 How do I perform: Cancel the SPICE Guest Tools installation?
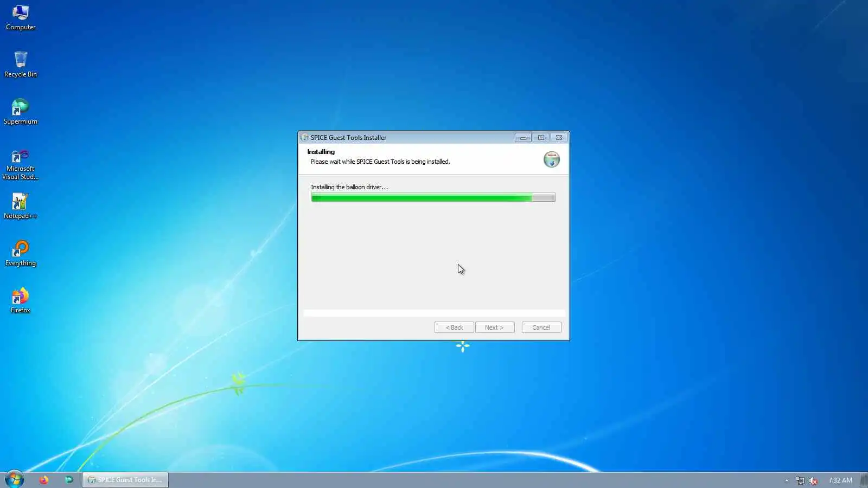[541, 328]
